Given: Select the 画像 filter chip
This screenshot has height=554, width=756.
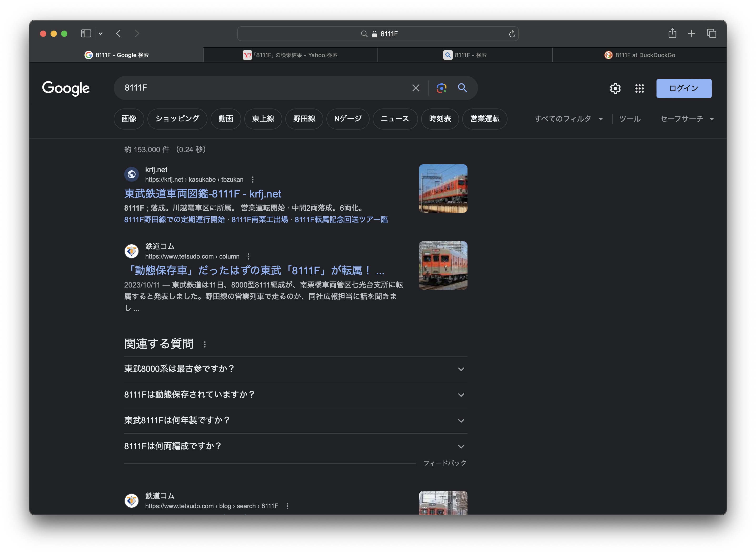Looking at the screenshot, I should [x=129, y=119].
